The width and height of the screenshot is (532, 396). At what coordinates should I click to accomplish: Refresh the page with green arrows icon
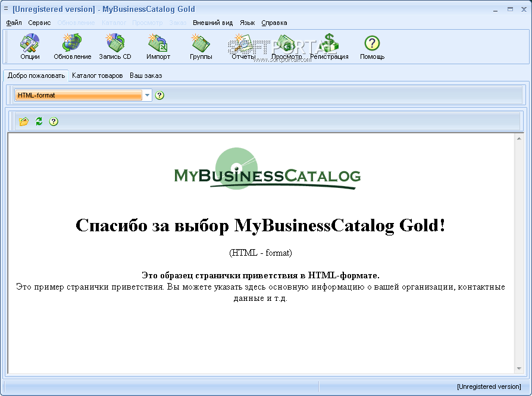39,121
